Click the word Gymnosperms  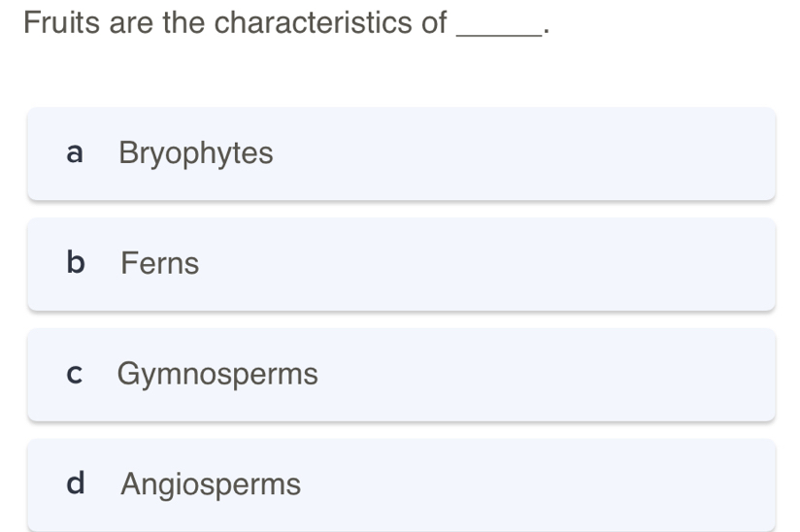(217, 374)
